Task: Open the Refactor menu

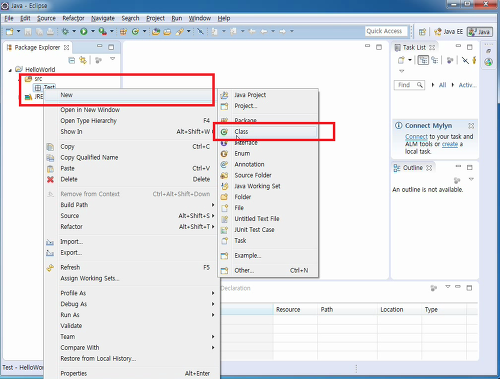Action: click(x=73, y=18)
